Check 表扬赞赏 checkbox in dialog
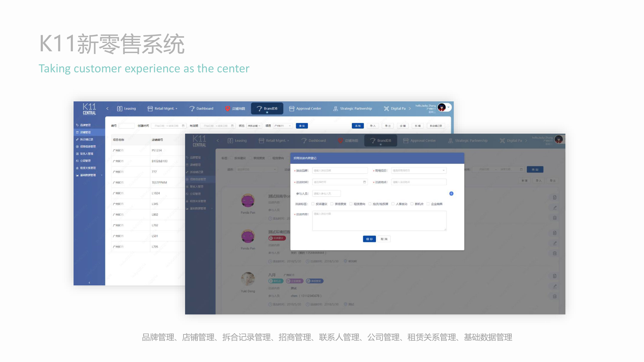 (x=332, y=204)
